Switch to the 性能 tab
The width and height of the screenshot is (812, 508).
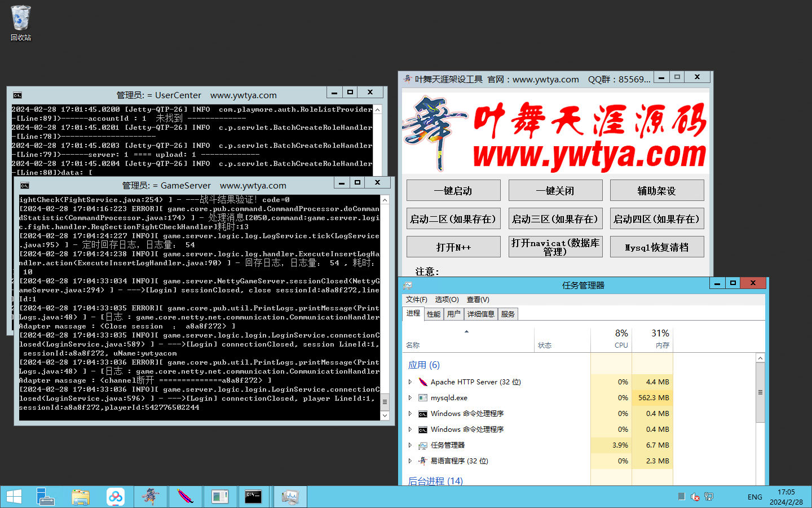click(x=434, y=314)
